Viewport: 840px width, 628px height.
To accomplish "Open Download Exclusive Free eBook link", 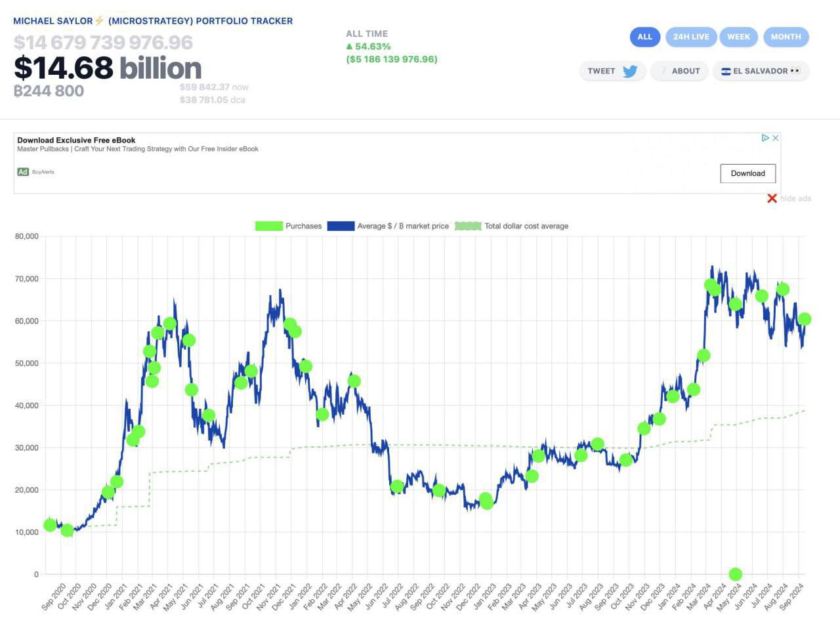I will tap(76, 140).
